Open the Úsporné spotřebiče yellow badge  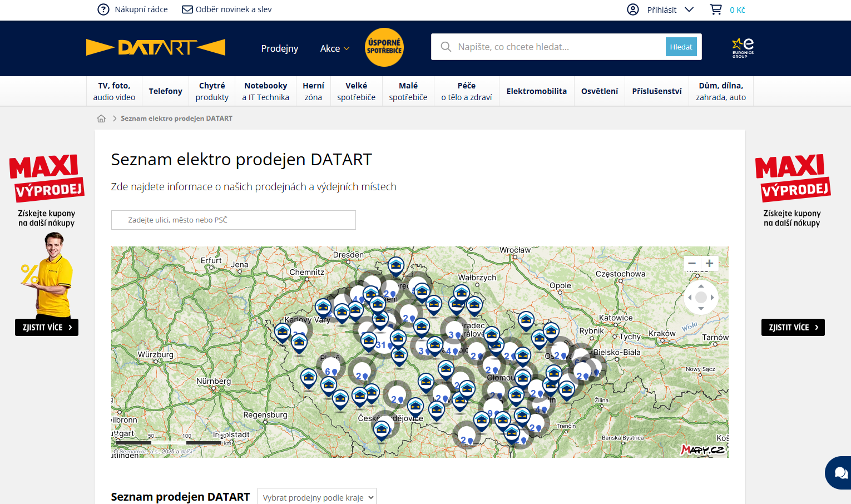click(x=384, y=47)
